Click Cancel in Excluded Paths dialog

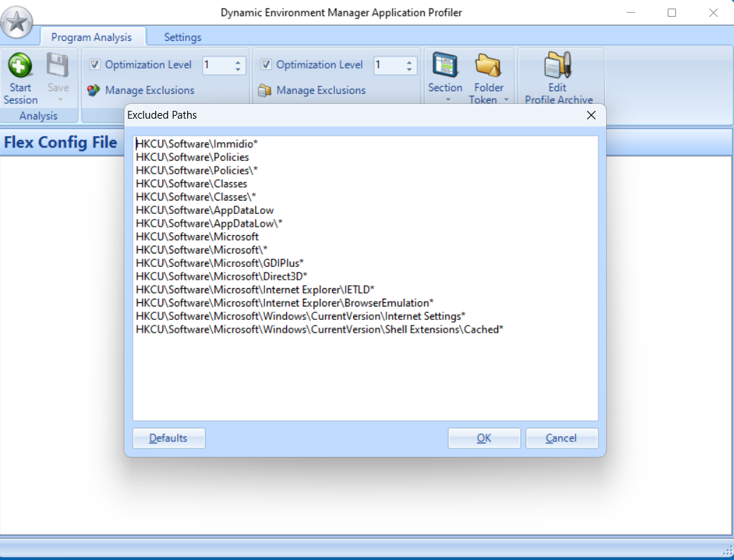coord(562,439)
